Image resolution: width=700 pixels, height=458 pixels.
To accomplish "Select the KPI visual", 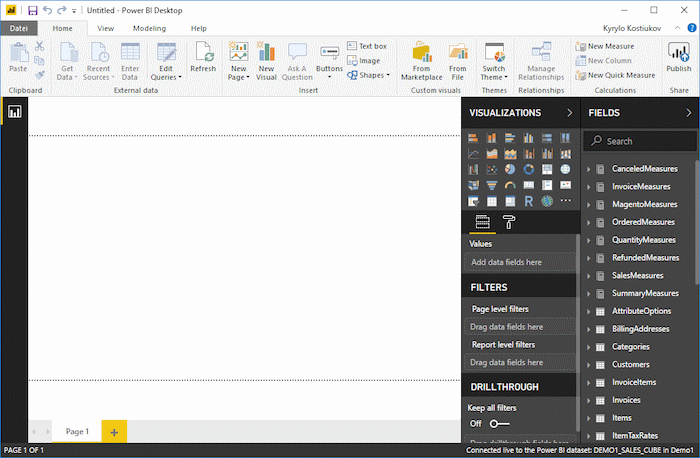I will [566, 185].
